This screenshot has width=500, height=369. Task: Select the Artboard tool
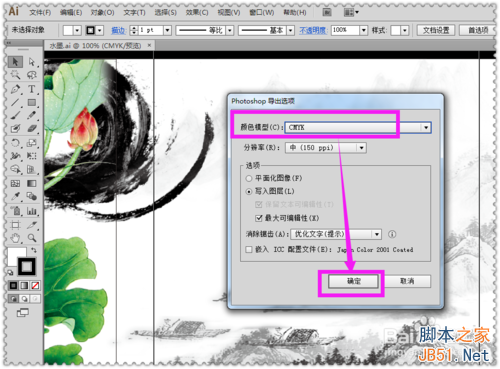[x=15, y=225]
